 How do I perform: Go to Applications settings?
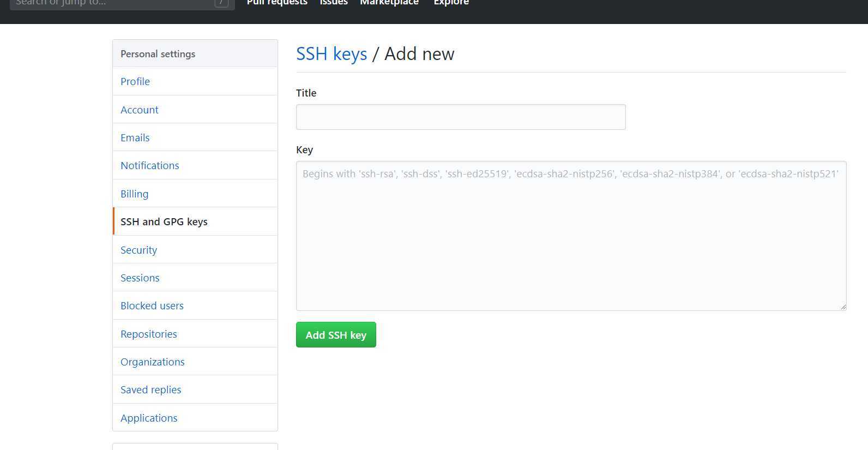click(195, 418)
